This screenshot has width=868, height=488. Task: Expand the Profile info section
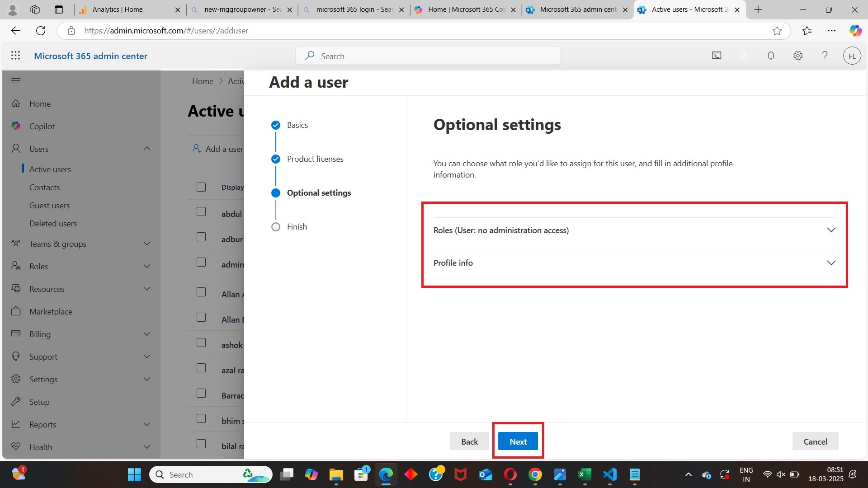pos(634,263)
